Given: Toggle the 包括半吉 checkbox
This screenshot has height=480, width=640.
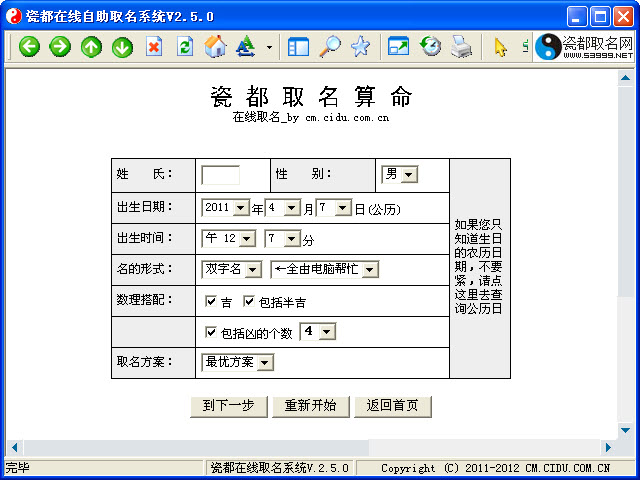Looking at the screenshot, I should pos(249,301).
